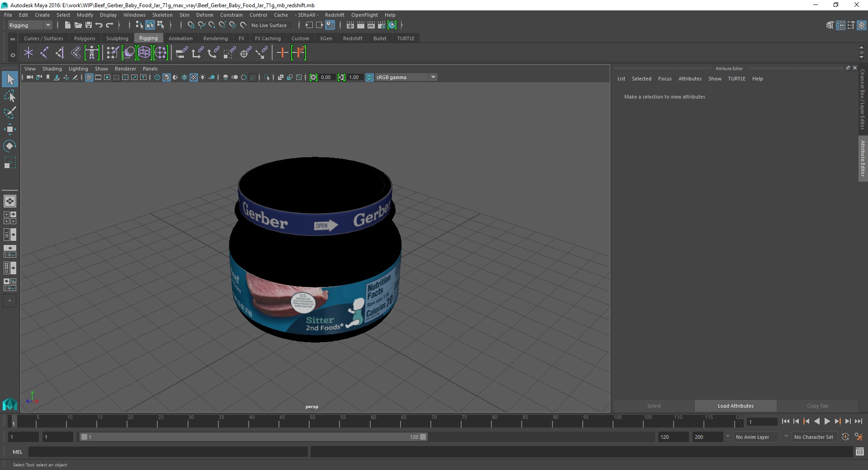Switch to the XGen shelf tab
This screenshot has height=470, width=868.
click(326, 38)
